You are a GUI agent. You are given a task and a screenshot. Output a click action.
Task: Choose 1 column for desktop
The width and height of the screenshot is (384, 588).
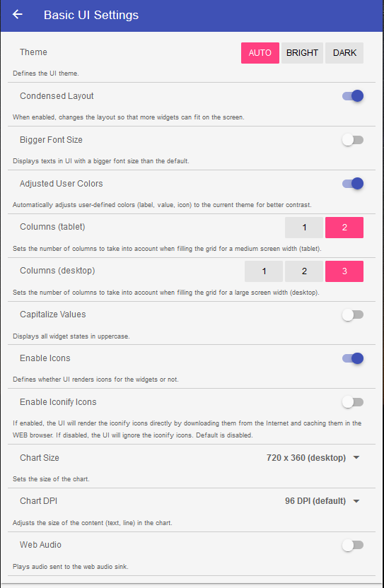click(264, 271)
